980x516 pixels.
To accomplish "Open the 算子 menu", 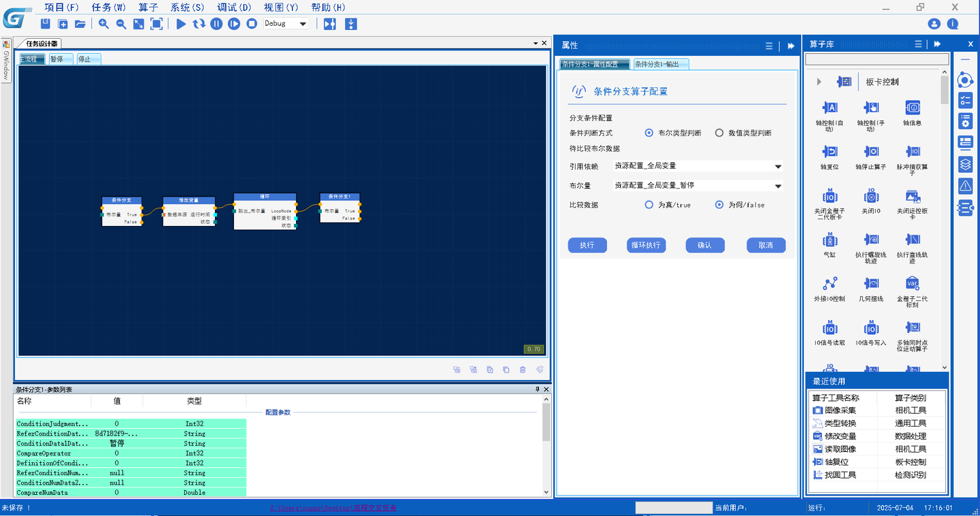I will coord(148,7).
